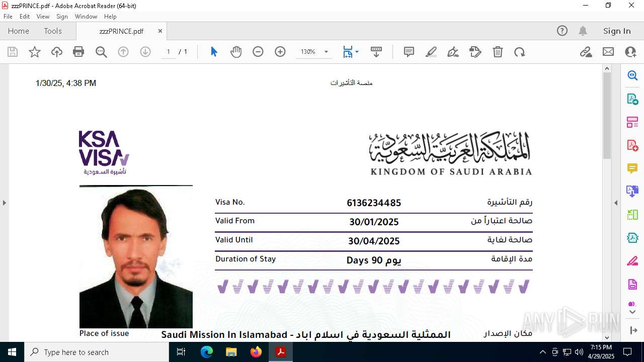Open Task View on the taskbar

(x=182, y=352)
